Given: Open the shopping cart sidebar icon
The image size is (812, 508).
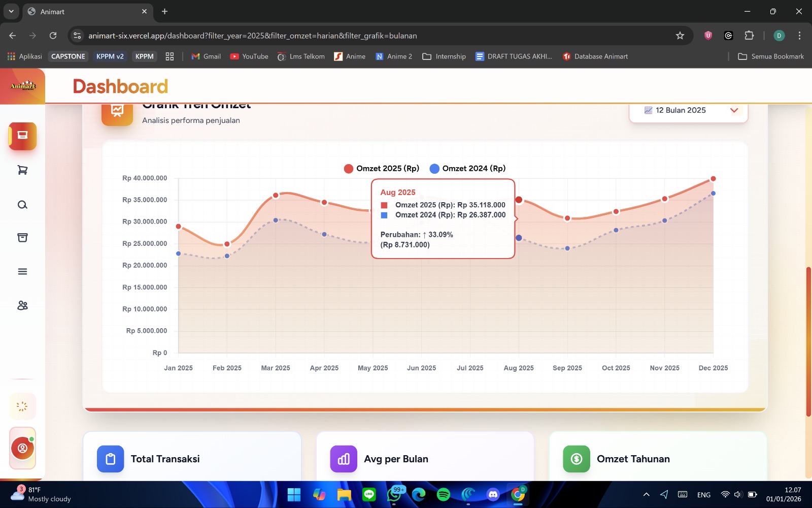Looking at the screenshot, I should (22, 170).
